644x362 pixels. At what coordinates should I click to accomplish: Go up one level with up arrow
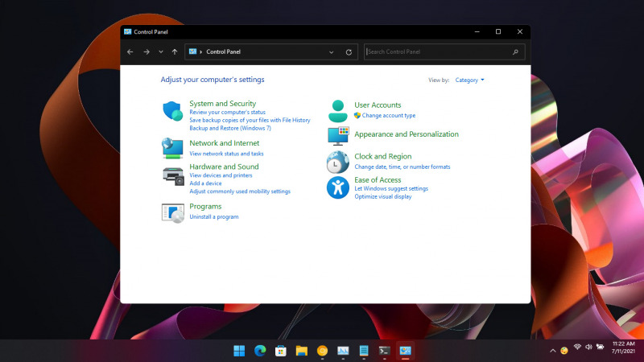coord(175,51)
